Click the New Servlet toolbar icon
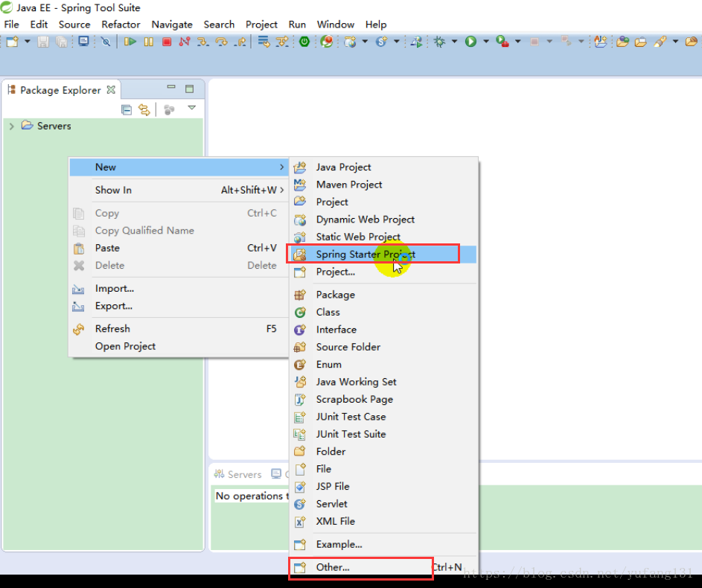This screenshot has width=702, height=588. [381, 42]
